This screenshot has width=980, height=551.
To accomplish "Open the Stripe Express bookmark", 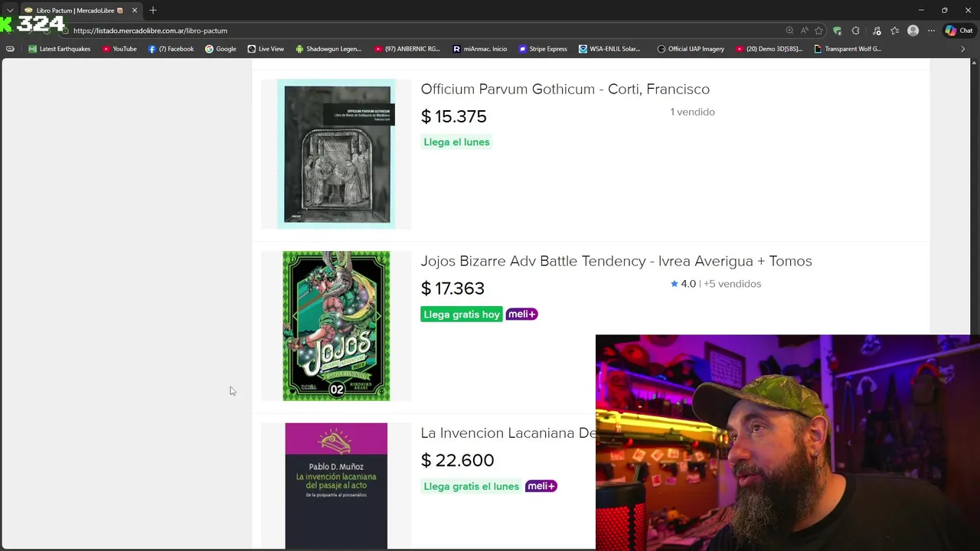I will [543, 49].
